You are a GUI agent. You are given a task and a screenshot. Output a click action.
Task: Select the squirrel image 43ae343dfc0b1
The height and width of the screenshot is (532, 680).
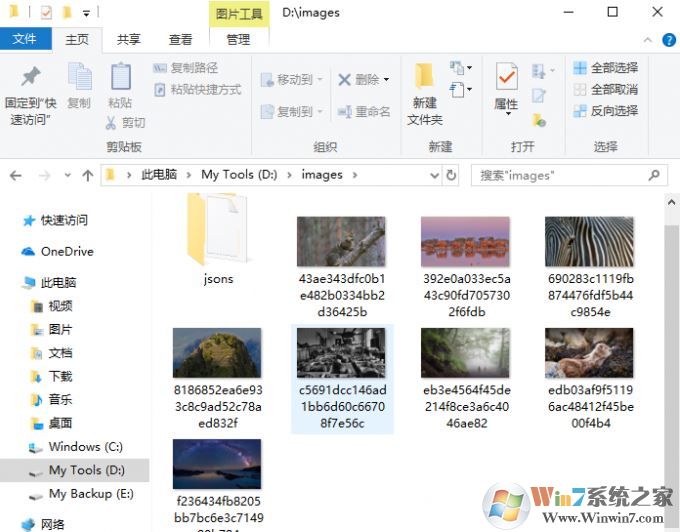point(341,267)
